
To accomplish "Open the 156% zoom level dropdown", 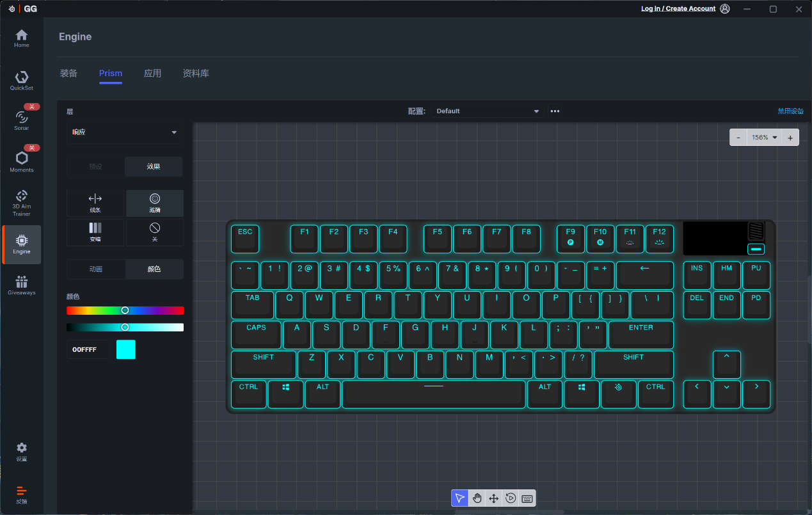I will tap(765, 138).
